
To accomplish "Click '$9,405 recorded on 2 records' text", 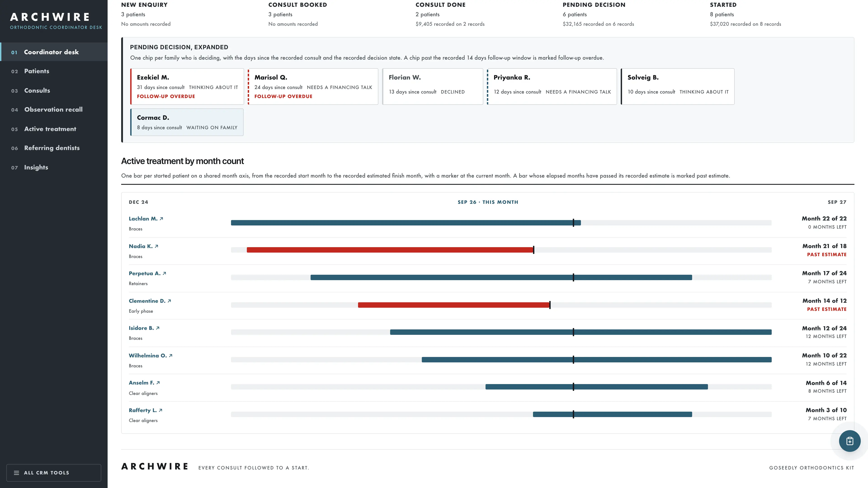I will [450, 24].
